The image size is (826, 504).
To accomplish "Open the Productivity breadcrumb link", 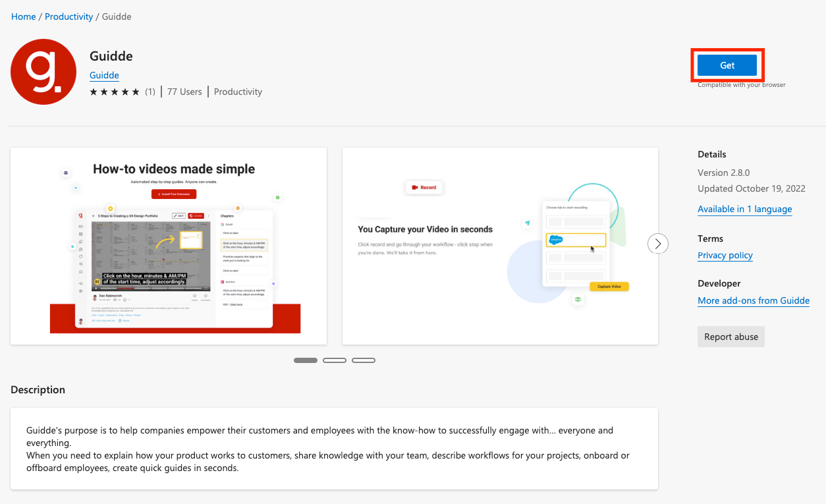I will (x=69, y=16).
